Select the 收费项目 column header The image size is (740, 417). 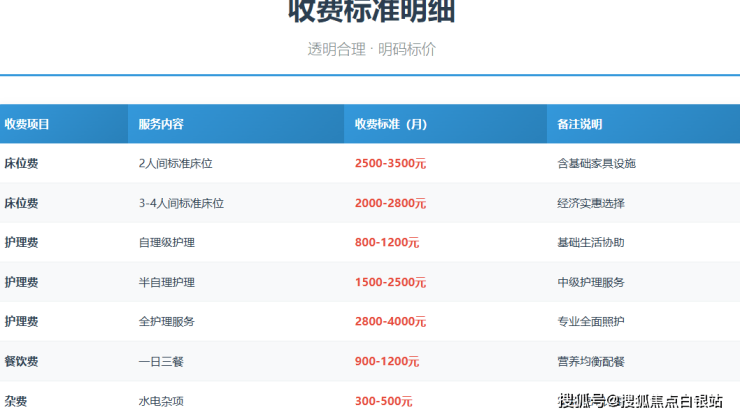click(x=27, y=124)
